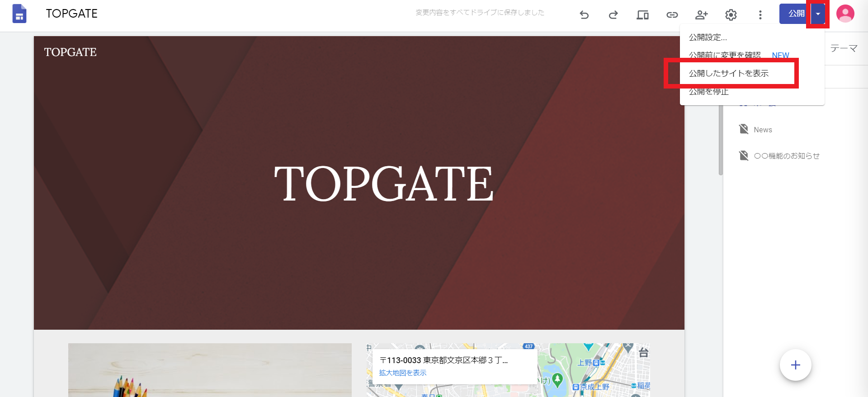Copy the published site link icon

tap(672, 15)
